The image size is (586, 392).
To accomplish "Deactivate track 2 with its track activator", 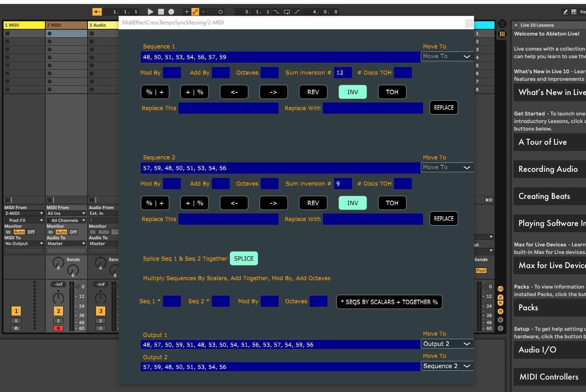I will pos(58,311).
